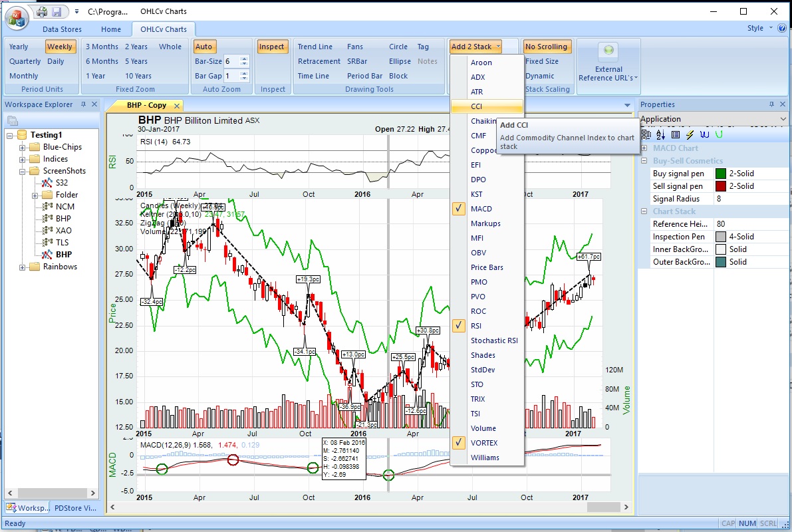Uncheck VORTEX in the stack menu
Viewport: 792px width, 532px height.
pos(459,443)
